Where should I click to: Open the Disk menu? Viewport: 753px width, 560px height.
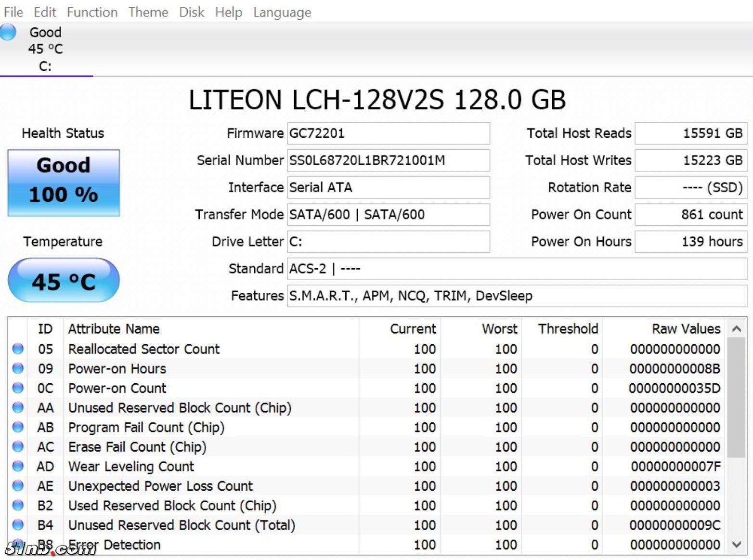pyautogui.click(x=192, y=12)
